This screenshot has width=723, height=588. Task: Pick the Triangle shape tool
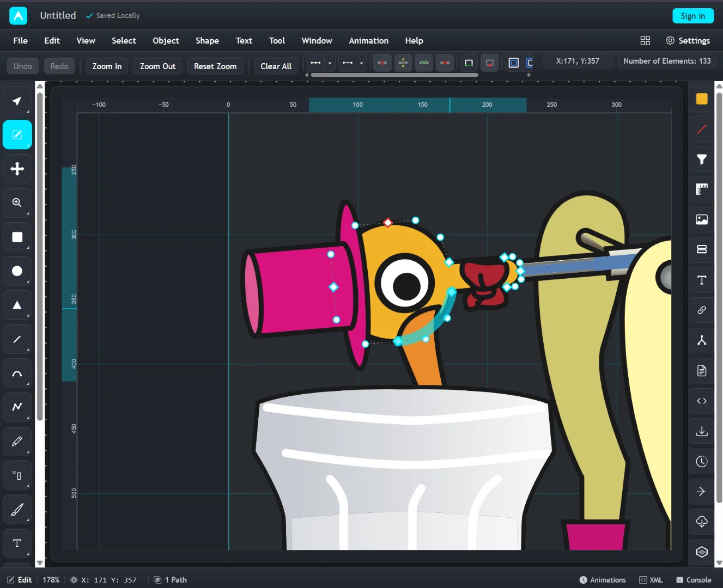pyautogui.click(x=17, y=305)
